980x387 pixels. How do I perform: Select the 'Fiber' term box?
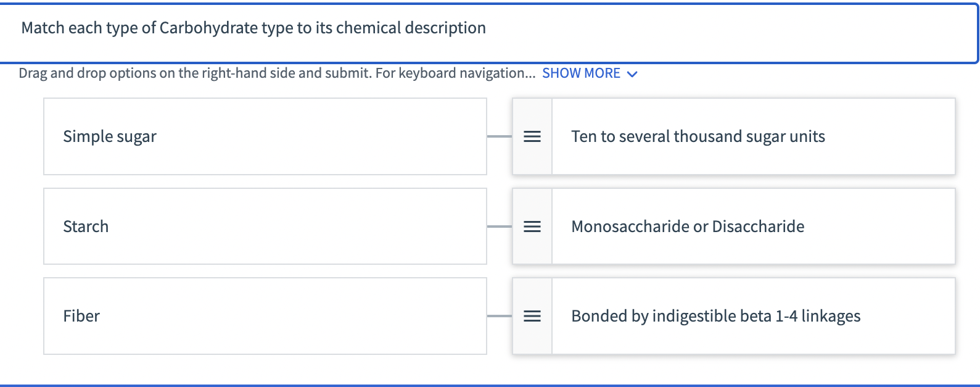pyautogui.click(x=265, y=315)
